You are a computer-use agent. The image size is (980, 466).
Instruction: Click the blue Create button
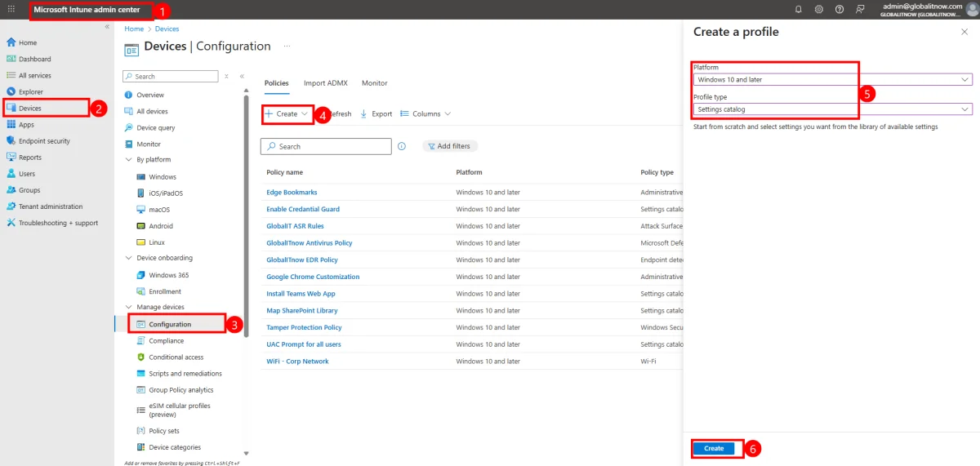714,448
